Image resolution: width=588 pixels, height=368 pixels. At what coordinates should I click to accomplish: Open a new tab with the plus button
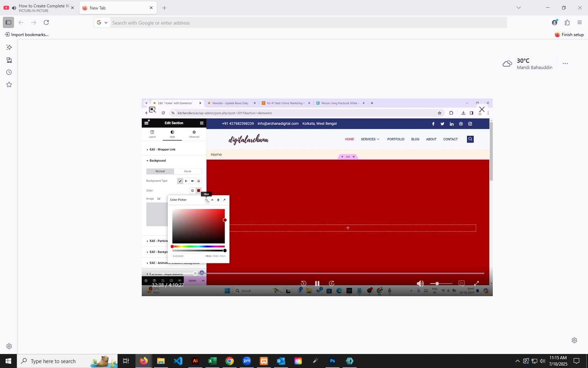164,8
